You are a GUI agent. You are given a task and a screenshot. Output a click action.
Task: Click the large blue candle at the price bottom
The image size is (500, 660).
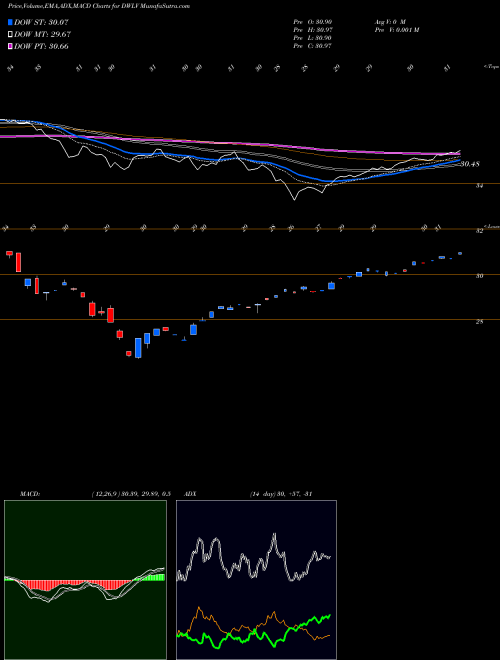(138, 348)
